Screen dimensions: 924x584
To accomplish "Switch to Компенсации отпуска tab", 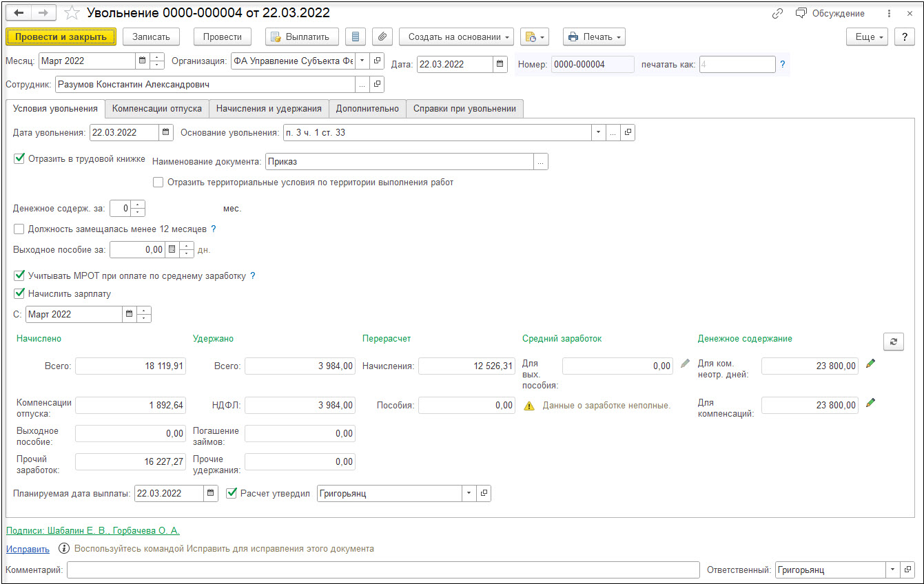I will 157,108.
